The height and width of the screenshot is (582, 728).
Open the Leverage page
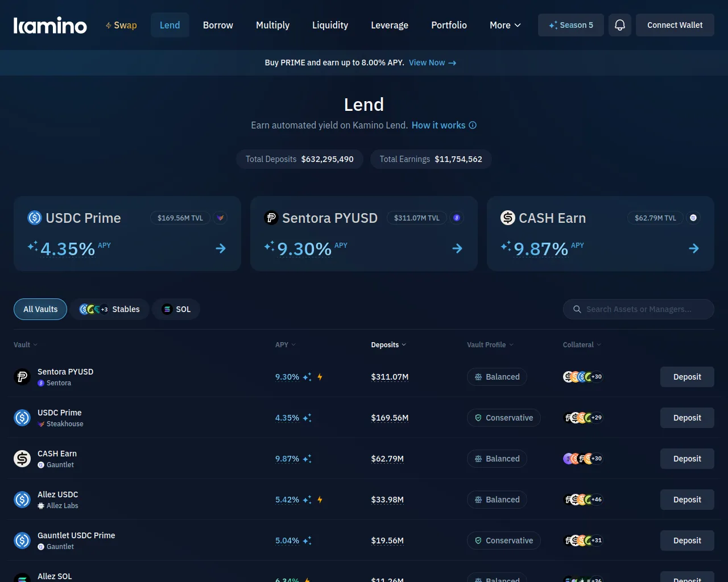click(x=390, y=25)
